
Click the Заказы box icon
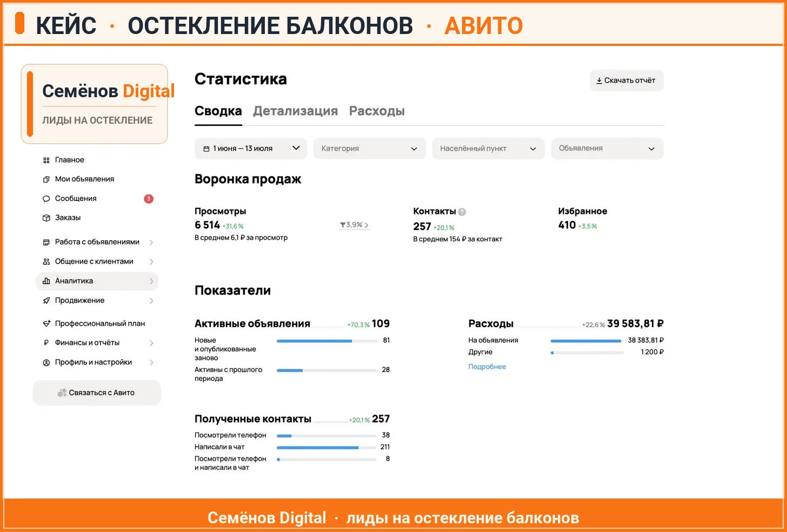coord(46,218)
